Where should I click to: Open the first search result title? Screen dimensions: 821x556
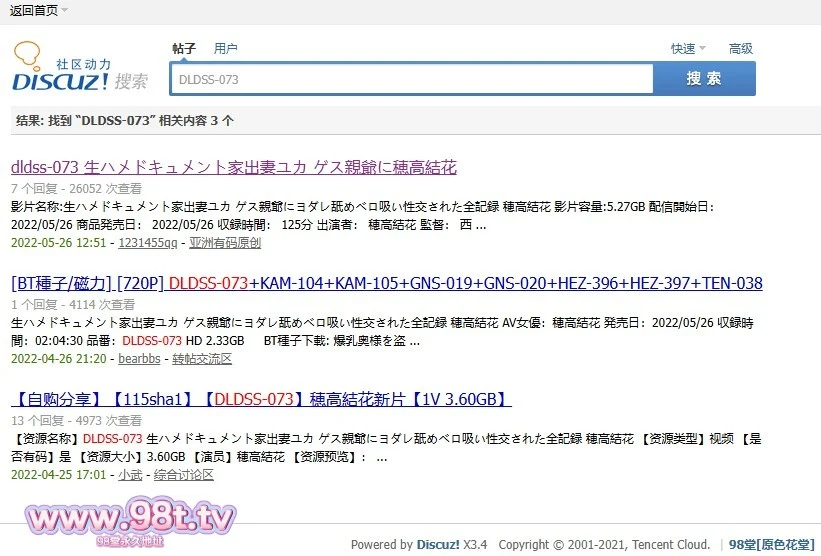tap(233, 167)
